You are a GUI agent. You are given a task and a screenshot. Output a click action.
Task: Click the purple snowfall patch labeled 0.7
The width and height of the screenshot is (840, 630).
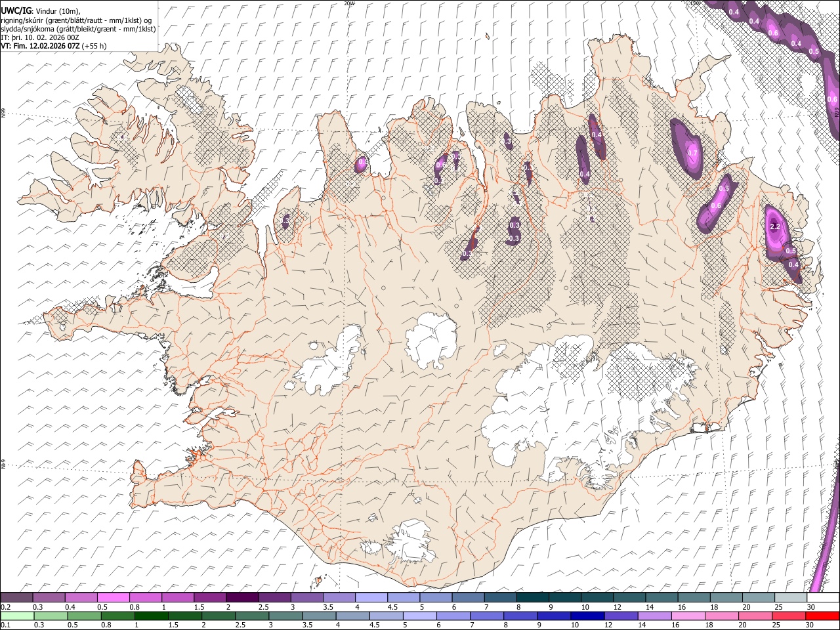(x=687, y=149)
